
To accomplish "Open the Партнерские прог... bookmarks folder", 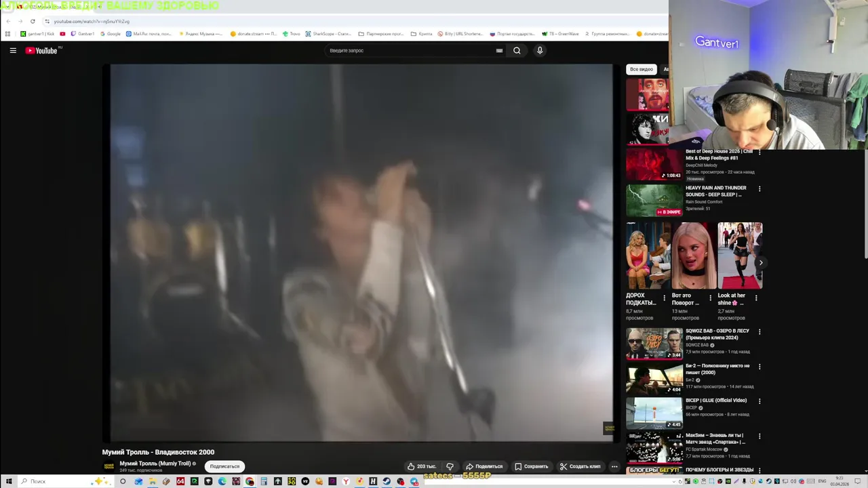I will pyautogui.click(x=381, y=34).
